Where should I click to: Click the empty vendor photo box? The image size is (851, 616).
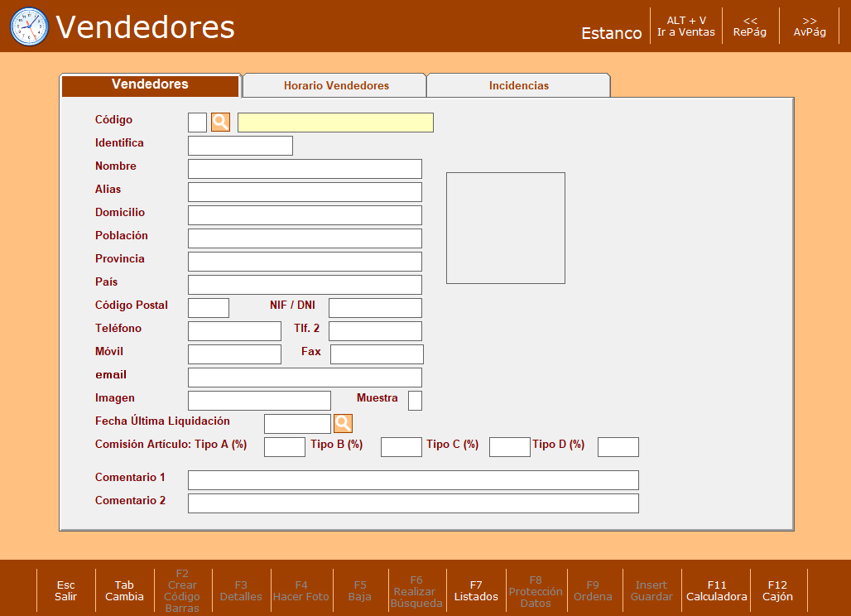point(506,228)
